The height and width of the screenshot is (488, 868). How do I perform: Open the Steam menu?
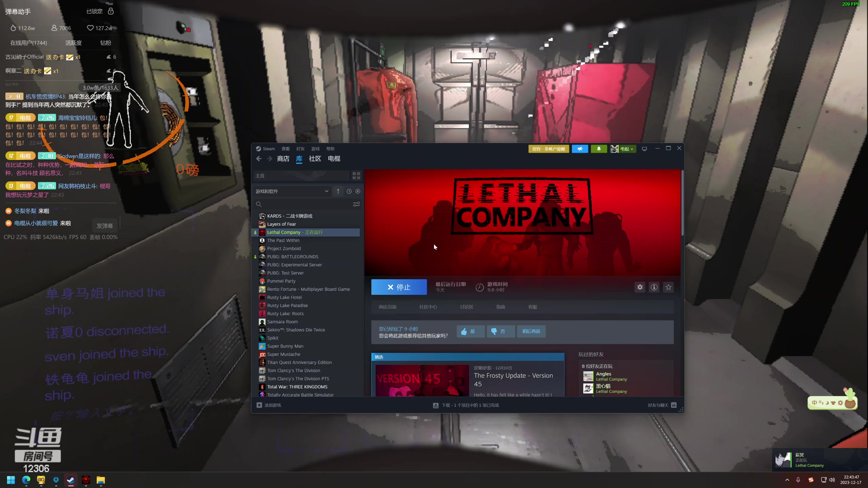pos(265,149)
